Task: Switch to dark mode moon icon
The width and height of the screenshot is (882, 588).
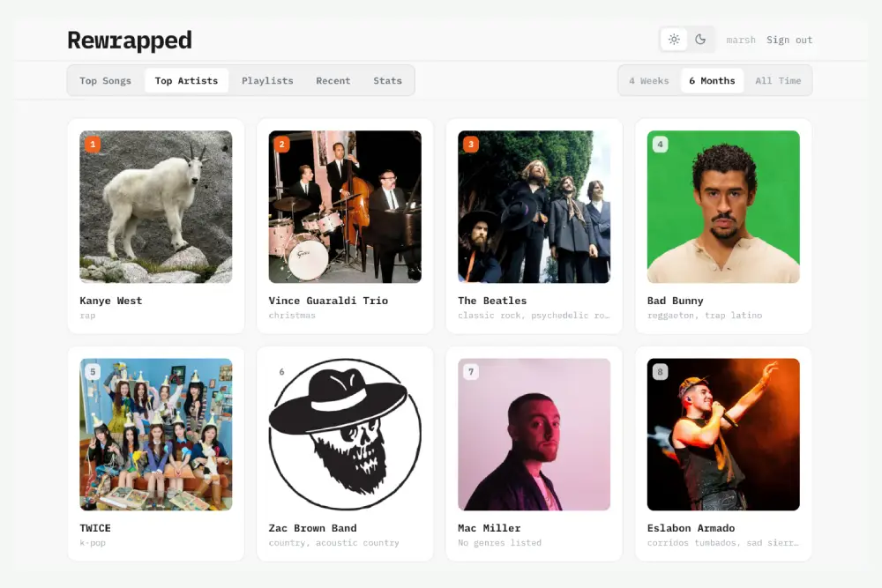Action: pyautogui.click(x=700, y=40)
